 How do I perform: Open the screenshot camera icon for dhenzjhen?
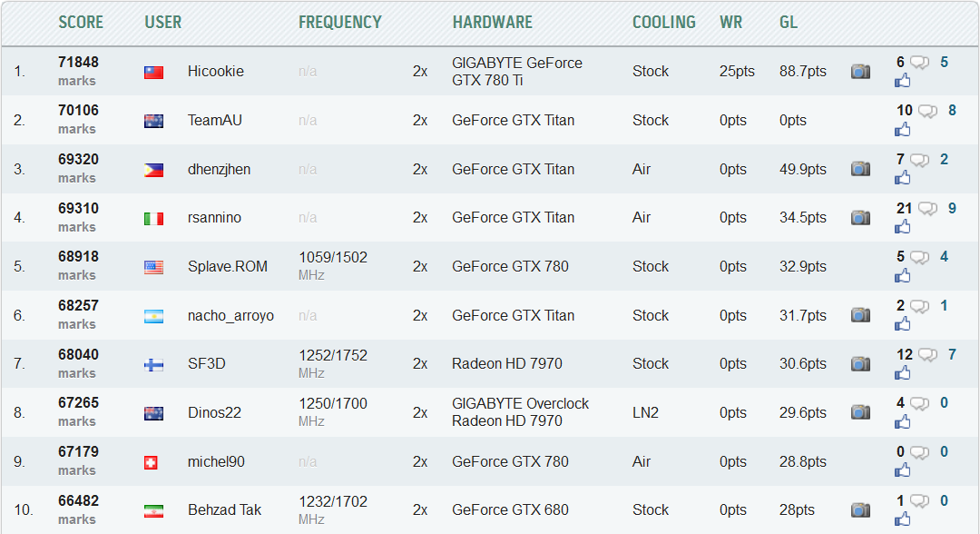click(860, 169)
